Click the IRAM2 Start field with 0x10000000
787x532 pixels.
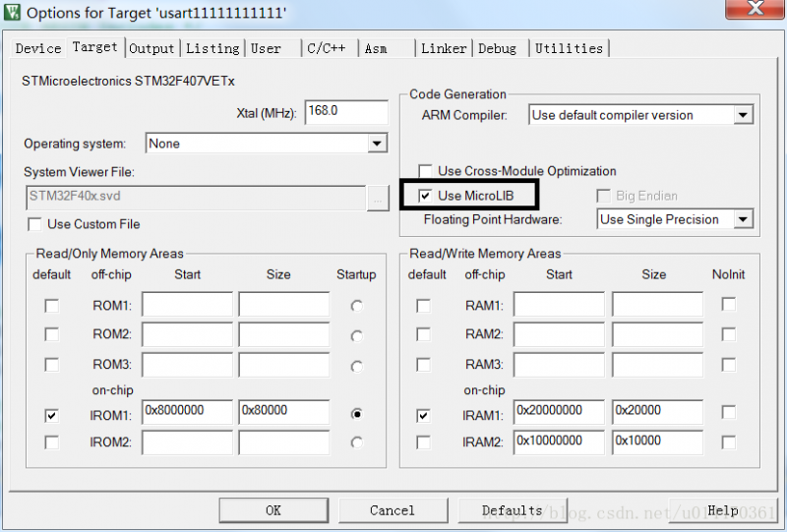point(559,443)
